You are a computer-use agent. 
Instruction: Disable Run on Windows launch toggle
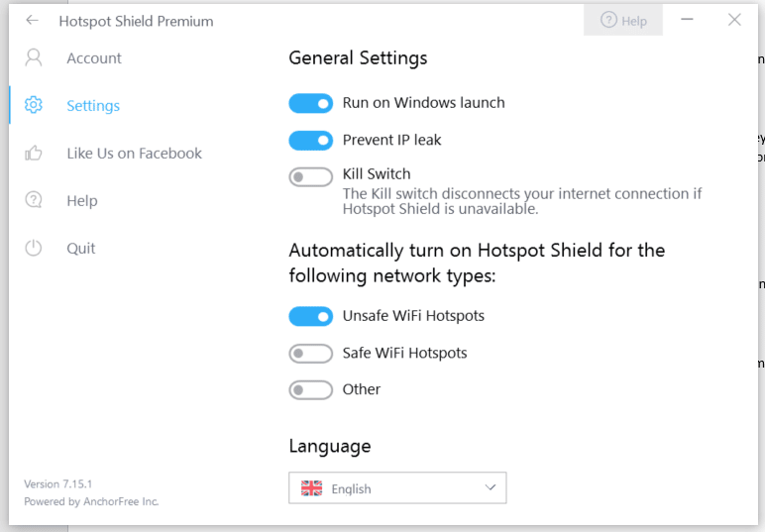point(311,103)
